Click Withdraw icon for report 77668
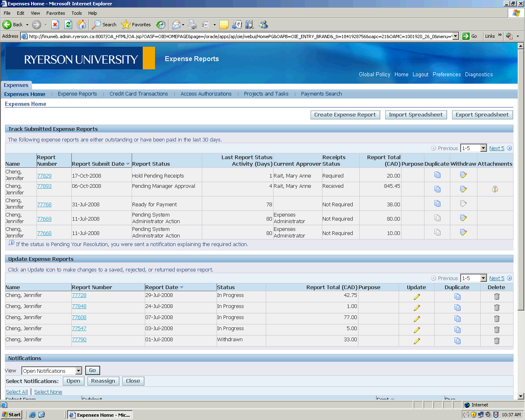 [x=463, y=233]
